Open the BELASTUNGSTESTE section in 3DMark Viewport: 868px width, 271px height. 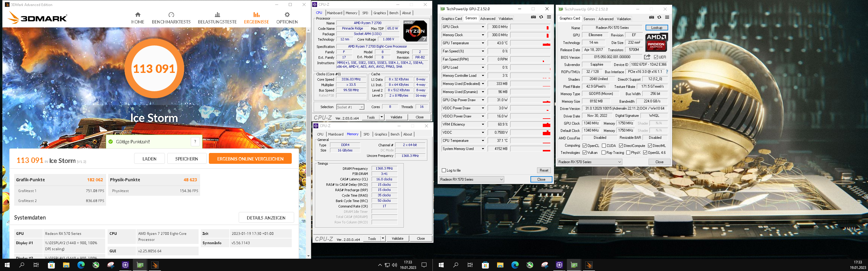click(x=217, y=18)
